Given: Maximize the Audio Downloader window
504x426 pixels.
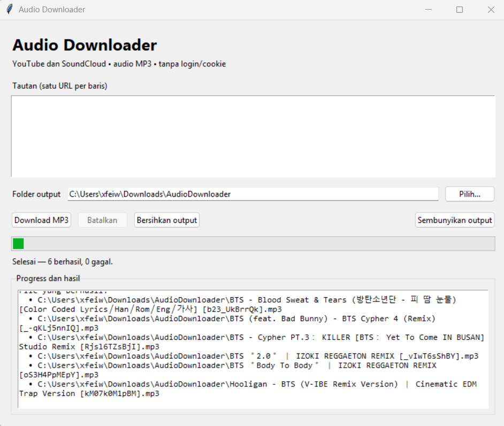Looking at the screenshot, I should pyautogui.click(x=460, y=10).
